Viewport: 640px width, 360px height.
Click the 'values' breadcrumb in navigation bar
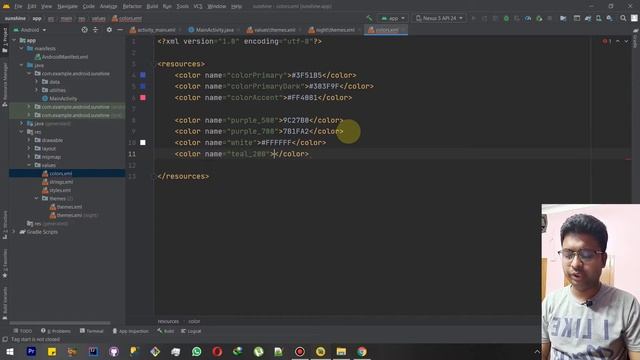[98, 18]
